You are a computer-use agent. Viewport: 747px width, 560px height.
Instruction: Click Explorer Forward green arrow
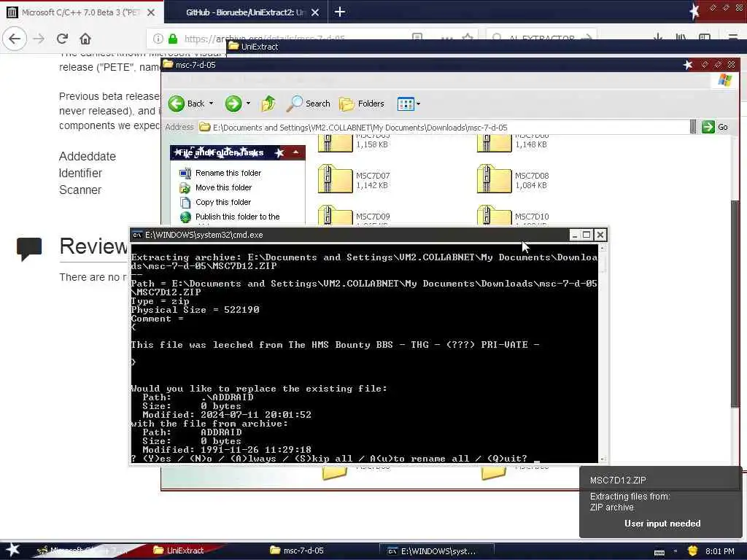click(x=233, y=104)
